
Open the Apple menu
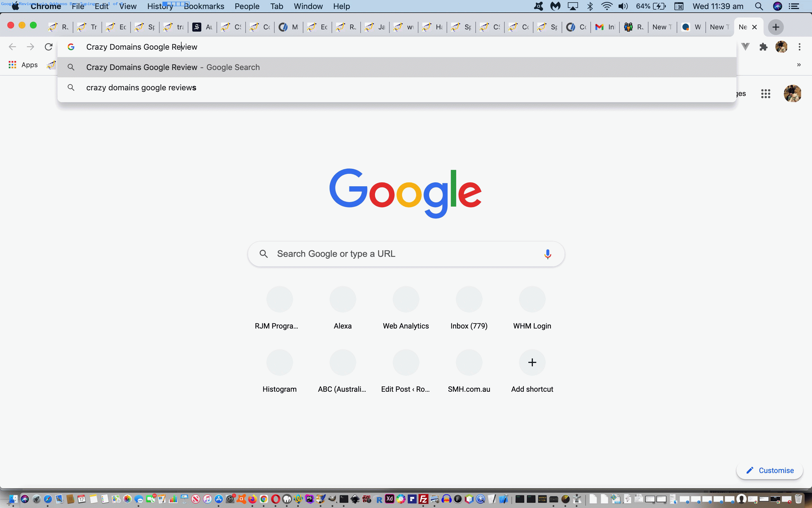(15, 6)
